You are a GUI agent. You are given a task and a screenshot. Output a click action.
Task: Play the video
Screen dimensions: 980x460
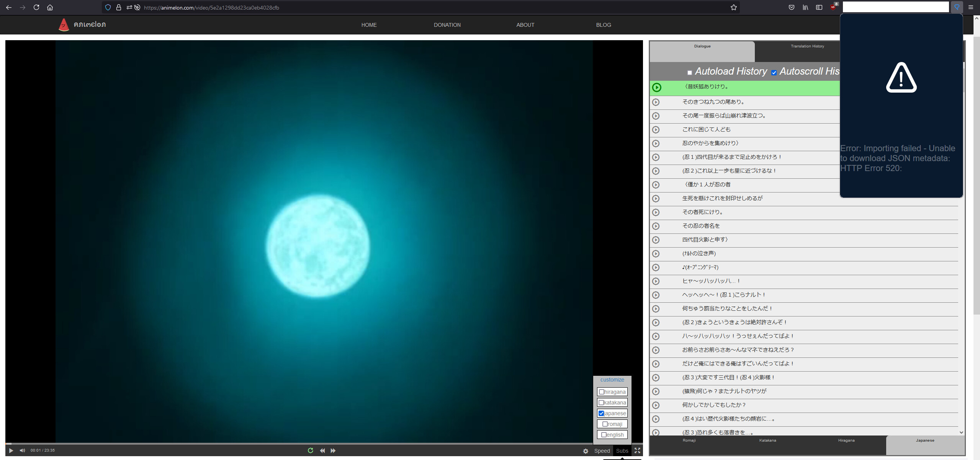[11, 450]
